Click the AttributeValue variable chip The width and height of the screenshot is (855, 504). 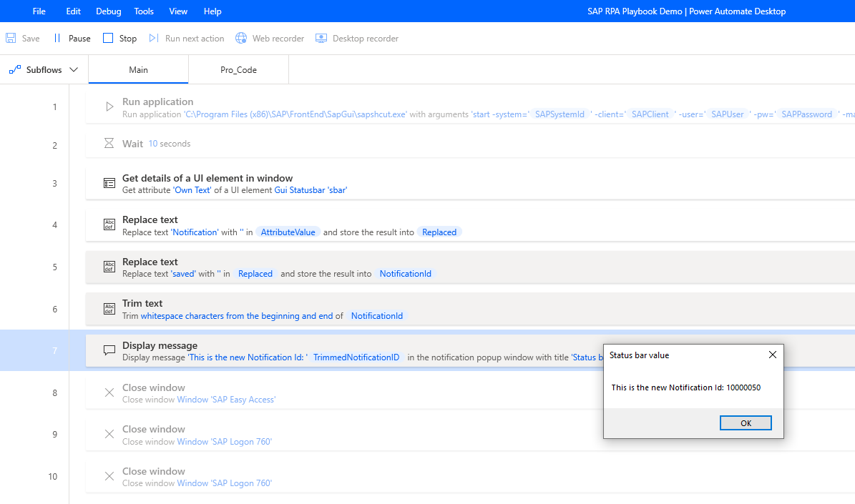click(288, 232)
